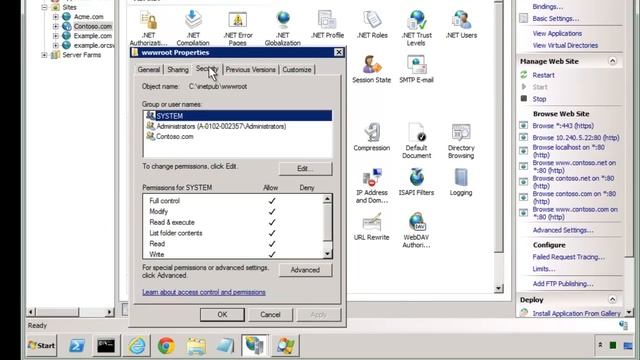Open Default Document feature
The image size is (640, 360).
pos(416,141)
